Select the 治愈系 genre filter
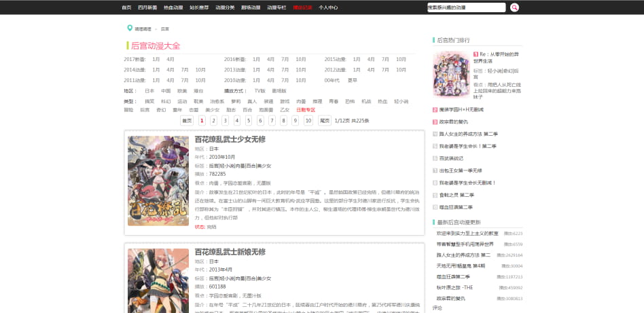The height and width of the screenshot is (313, 644). (217, 101)
